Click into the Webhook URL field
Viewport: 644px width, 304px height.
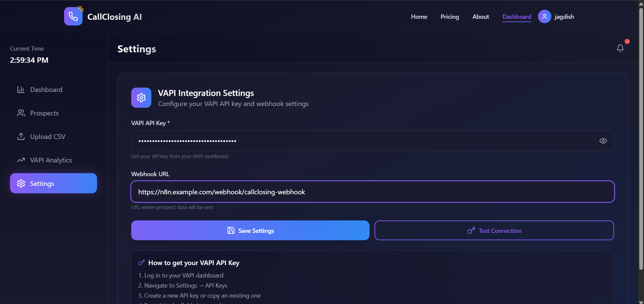click(x=373, y=192)
